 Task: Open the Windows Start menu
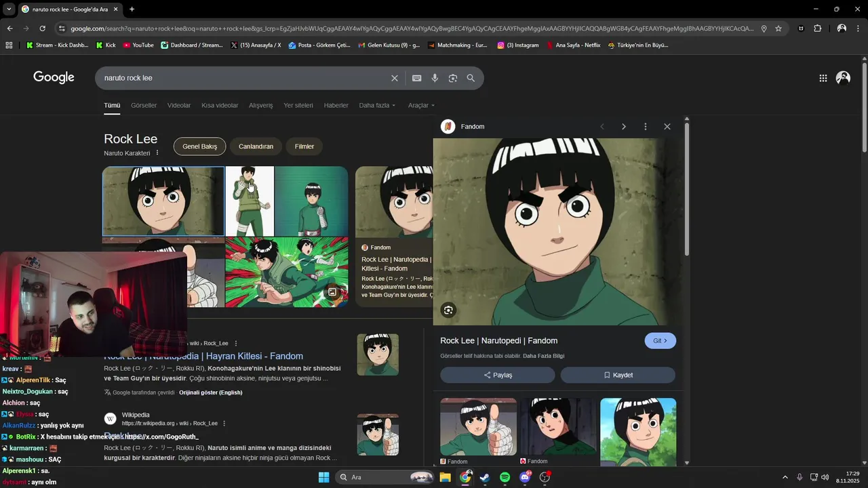click(324, 477)
